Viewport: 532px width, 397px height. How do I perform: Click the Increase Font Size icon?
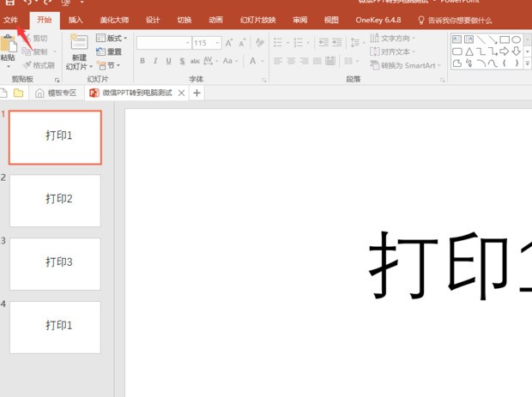pyautogui.click(x=229, y=43)
